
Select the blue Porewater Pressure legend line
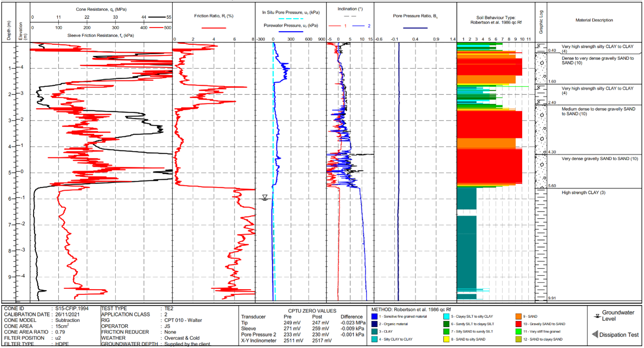coord(290,32)
